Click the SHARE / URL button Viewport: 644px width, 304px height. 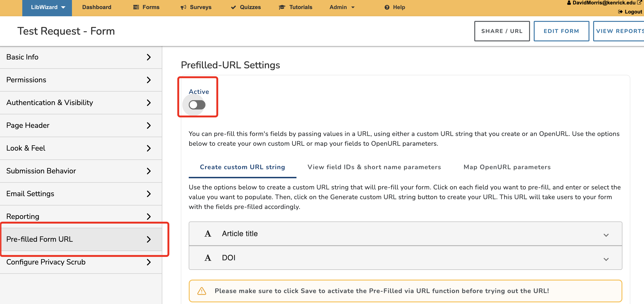coord(502,31)
